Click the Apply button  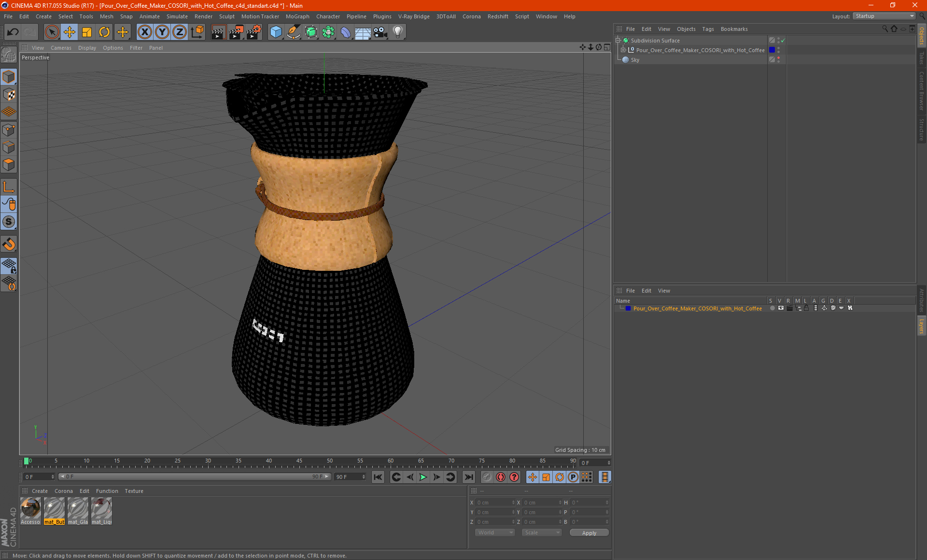(x=589, y=533)
